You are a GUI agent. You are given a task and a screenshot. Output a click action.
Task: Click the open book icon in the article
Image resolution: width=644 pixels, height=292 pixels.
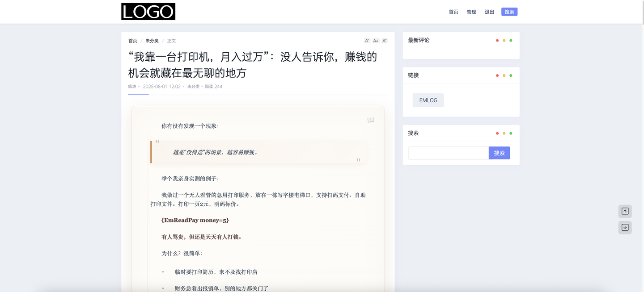tap(371, 120)
